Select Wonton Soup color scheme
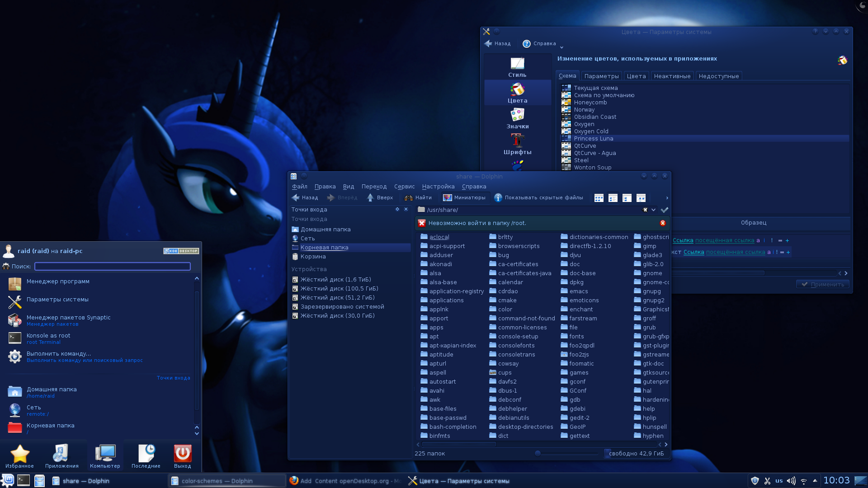The image size is (868, 488). [x=705, y=167]
